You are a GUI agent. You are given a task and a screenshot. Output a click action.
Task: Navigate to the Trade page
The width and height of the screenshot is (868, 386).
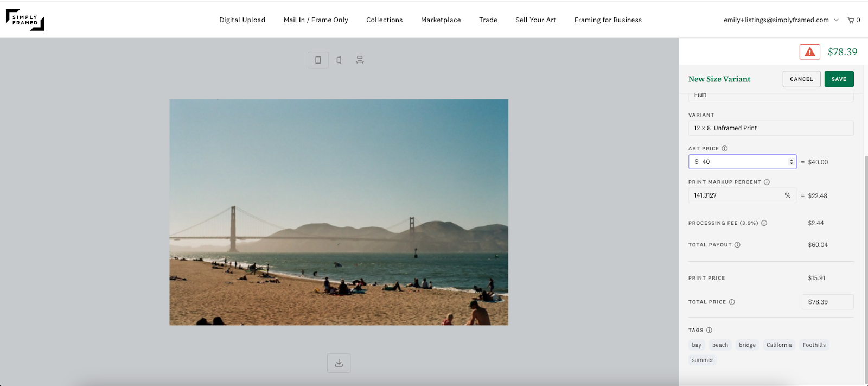point(488,20)
